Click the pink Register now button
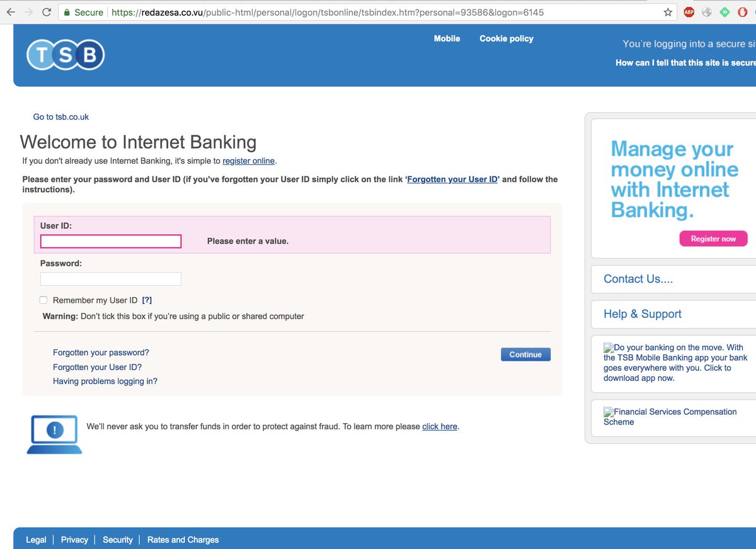Screen dimensions: 756x549 coord(713,239)
